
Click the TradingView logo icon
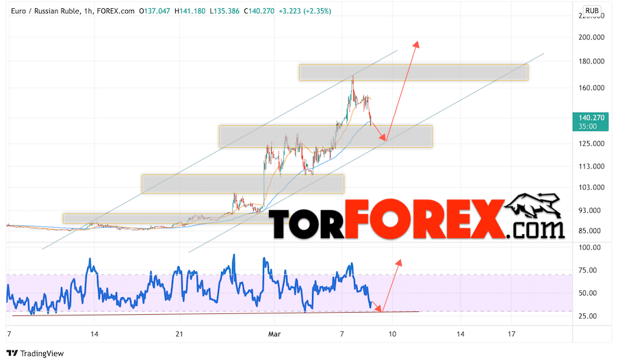tap(12, 353)
